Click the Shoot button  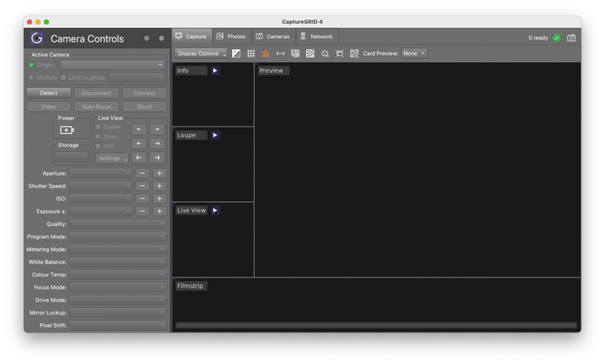click(144, 106)
